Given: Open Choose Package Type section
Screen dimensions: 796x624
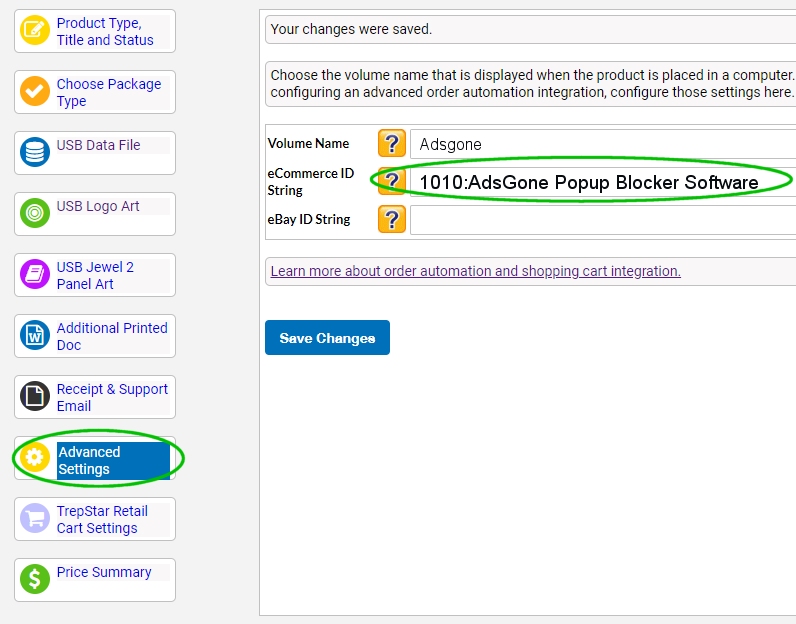Looking at the screenshot, I should pyautogui.click(x=109, y=92).
